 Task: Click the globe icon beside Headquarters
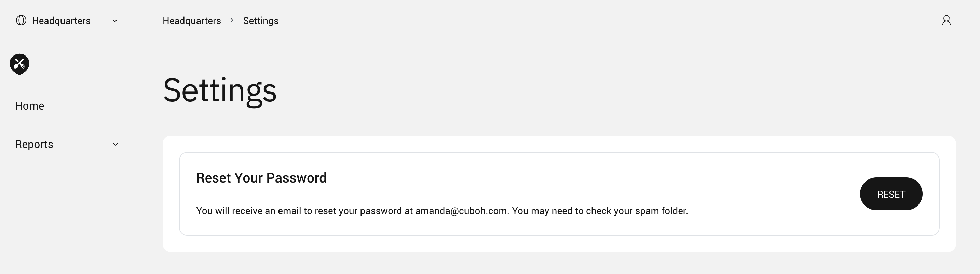pos(21,21)
